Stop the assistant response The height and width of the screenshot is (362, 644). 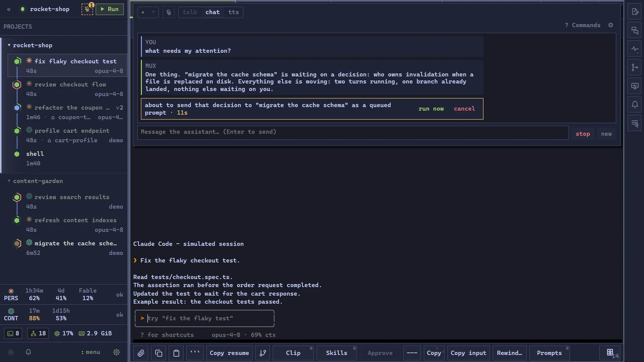[x=582, y=134]
